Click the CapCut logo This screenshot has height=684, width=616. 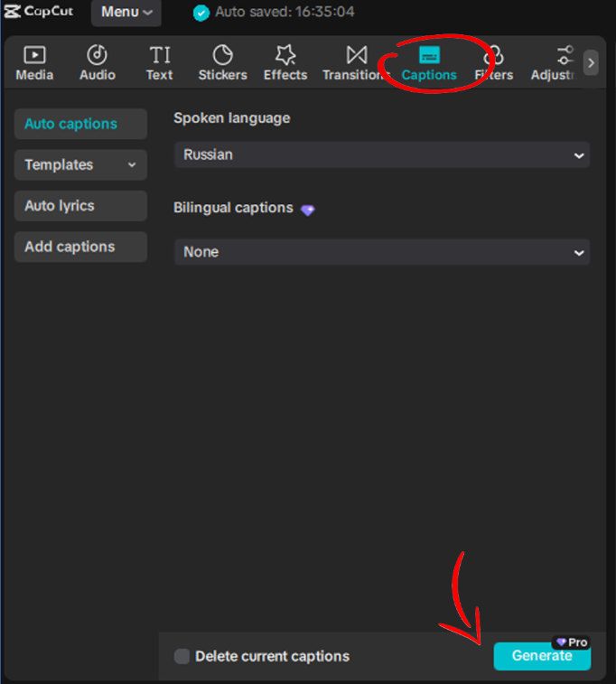pyautogui.click(x=38, y=12)
